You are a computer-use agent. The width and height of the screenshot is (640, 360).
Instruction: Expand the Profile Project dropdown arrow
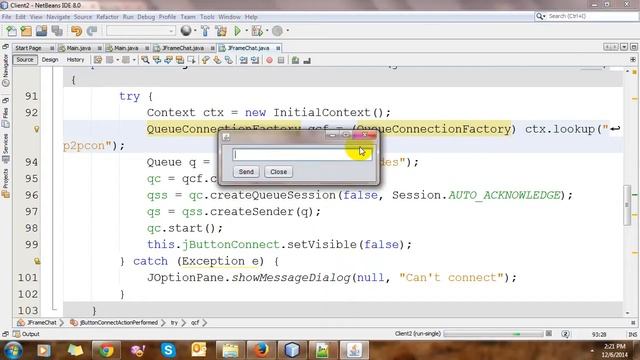point(287,31)
